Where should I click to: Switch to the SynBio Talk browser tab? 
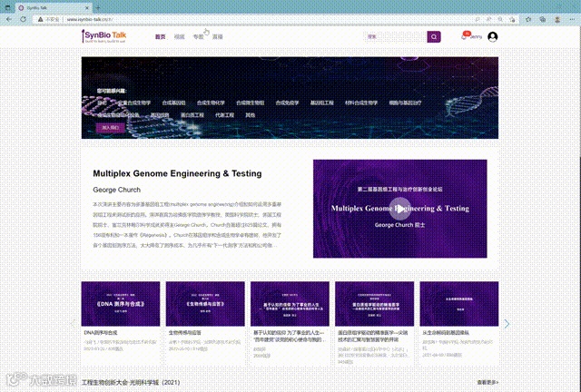(x=54, y=7)
